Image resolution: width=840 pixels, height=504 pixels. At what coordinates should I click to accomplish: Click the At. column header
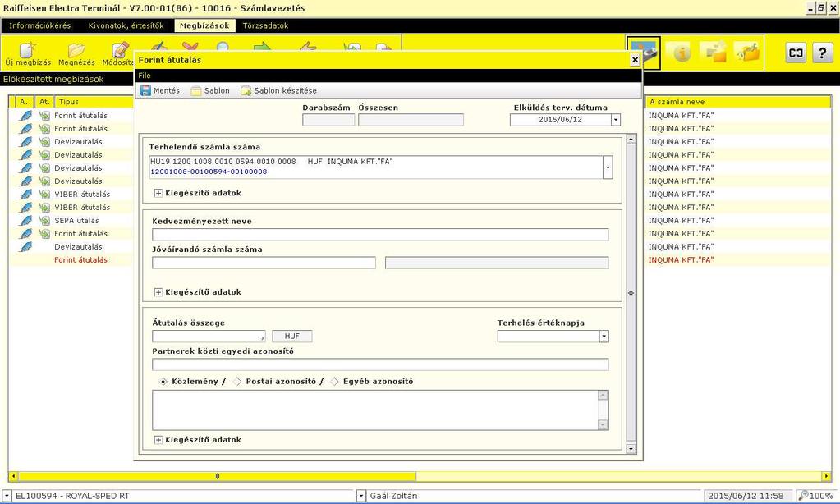tap(44, 102)
